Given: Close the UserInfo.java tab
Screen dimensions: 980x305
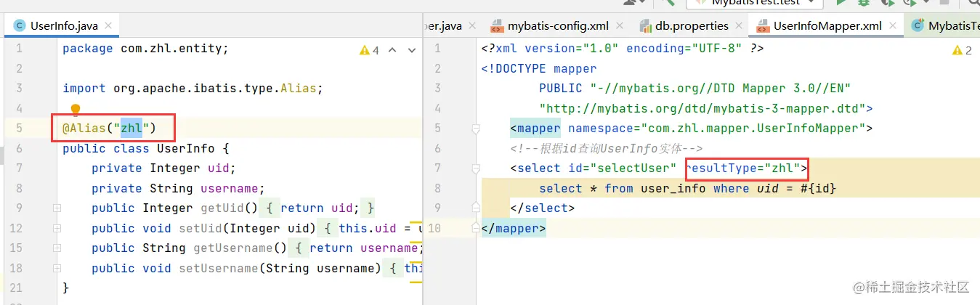Looking at the screenshot, I should pyautogui.click(x=109, y=26).
